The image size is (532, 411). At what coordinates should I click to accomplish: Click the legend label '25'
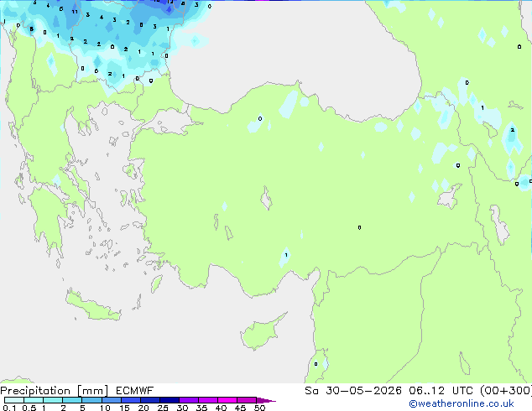pyautogui.click(x=163, y=408)
